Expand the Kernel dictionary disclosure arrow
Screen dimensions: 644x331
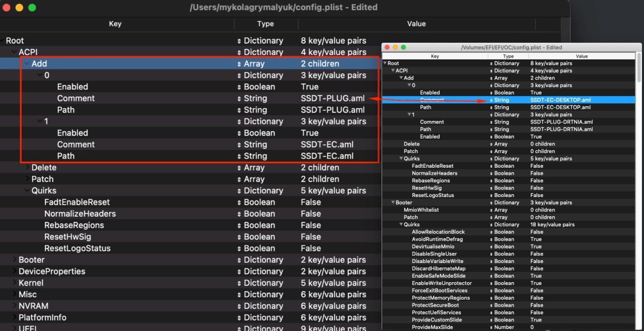[x=15, y=283]
